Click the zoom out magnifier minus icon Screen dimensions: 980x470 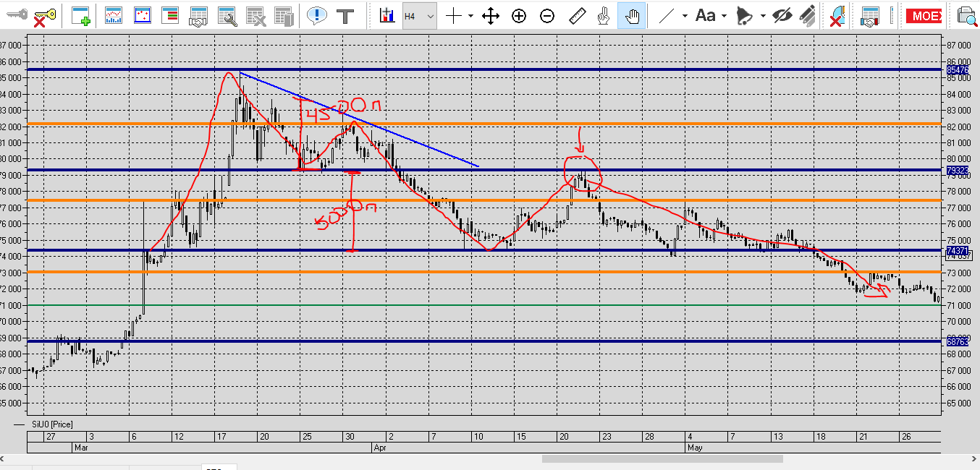coord(547,15)
